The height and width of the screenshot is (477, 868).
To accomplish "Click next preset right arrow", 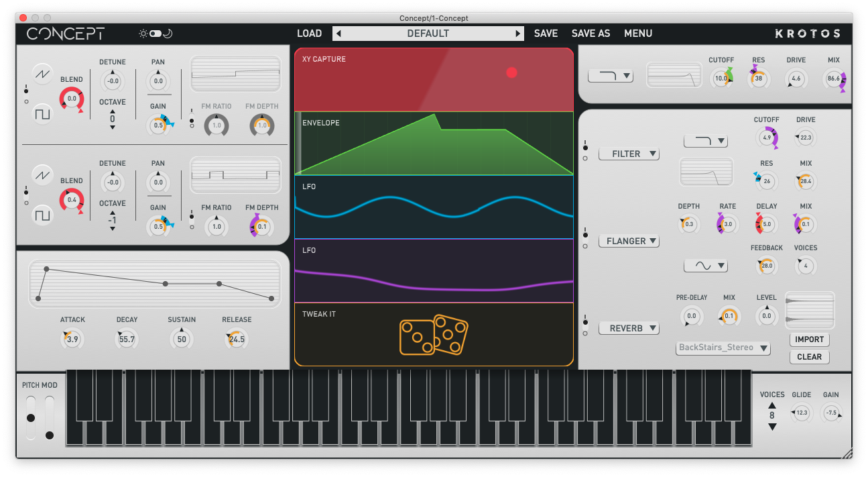I will point(517,34).
